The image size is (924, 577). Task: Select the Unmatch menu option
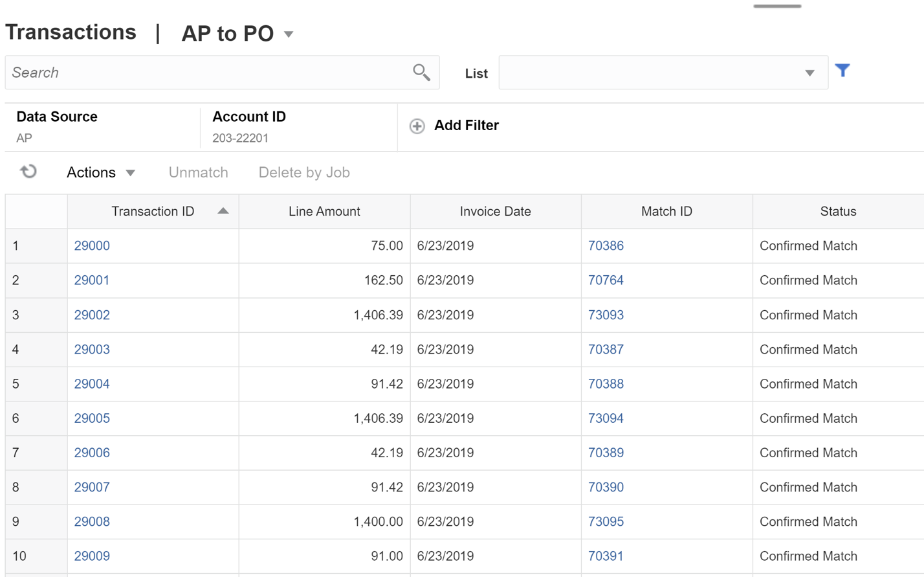coord(198,172)
